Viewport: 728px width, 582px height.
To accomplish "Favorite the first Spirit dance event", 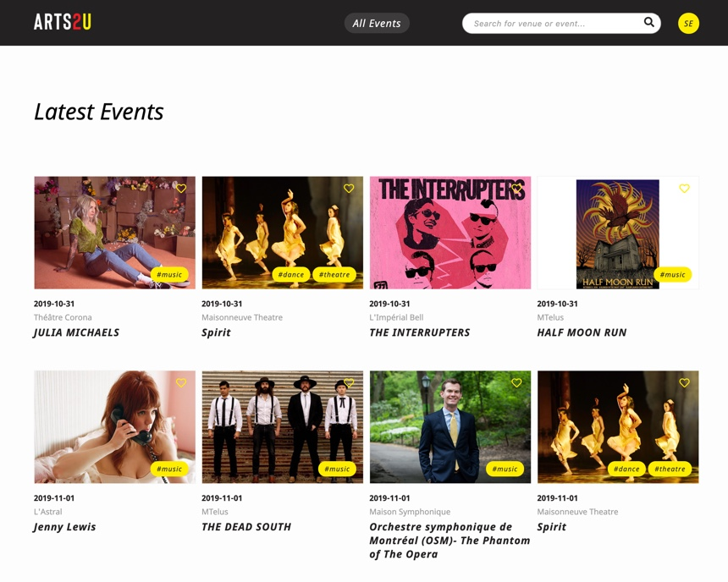I will 349,188.
